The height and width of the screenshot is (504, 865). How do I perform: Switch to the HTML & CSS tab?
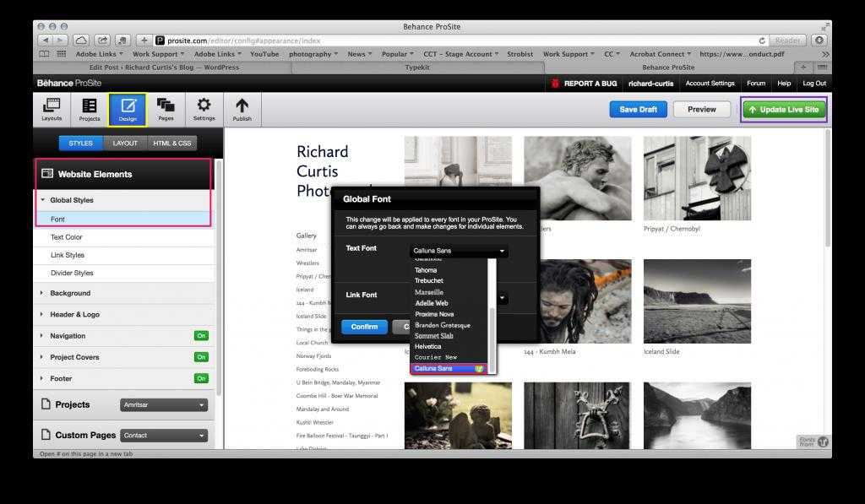[172, 143]
